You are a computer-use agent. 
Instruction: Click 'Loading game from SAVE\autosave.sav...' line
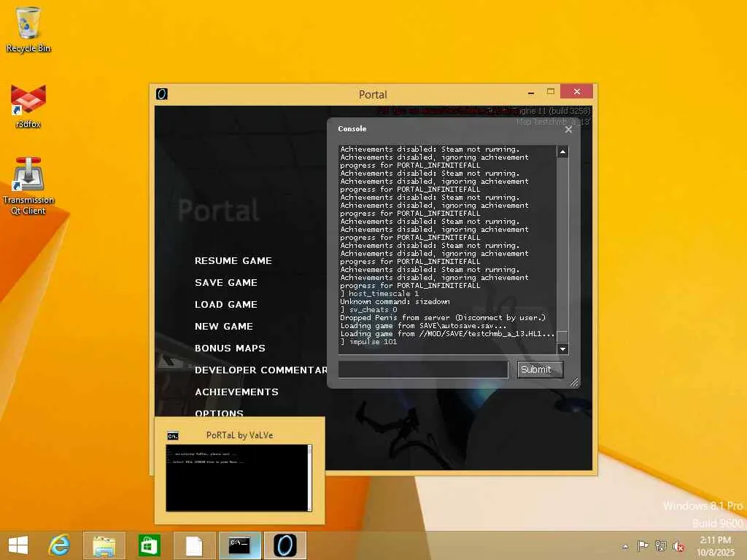tap(423, 326)
